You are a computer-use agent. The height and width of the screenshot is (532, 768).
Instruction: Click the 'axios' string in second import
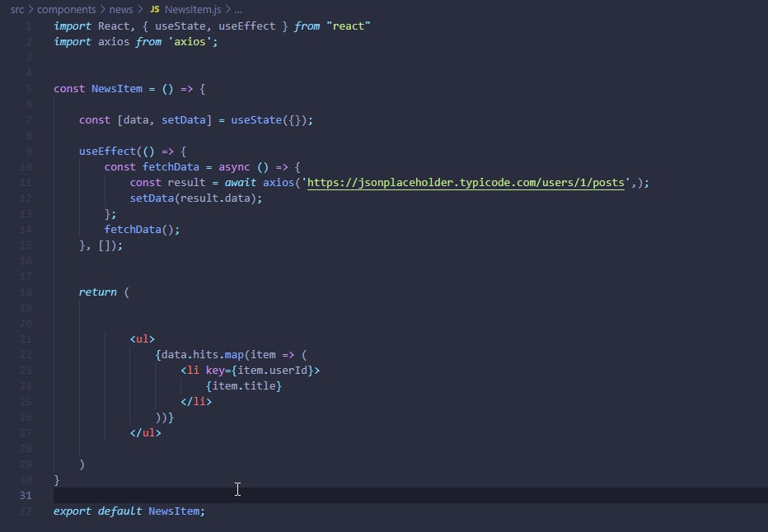190,42
